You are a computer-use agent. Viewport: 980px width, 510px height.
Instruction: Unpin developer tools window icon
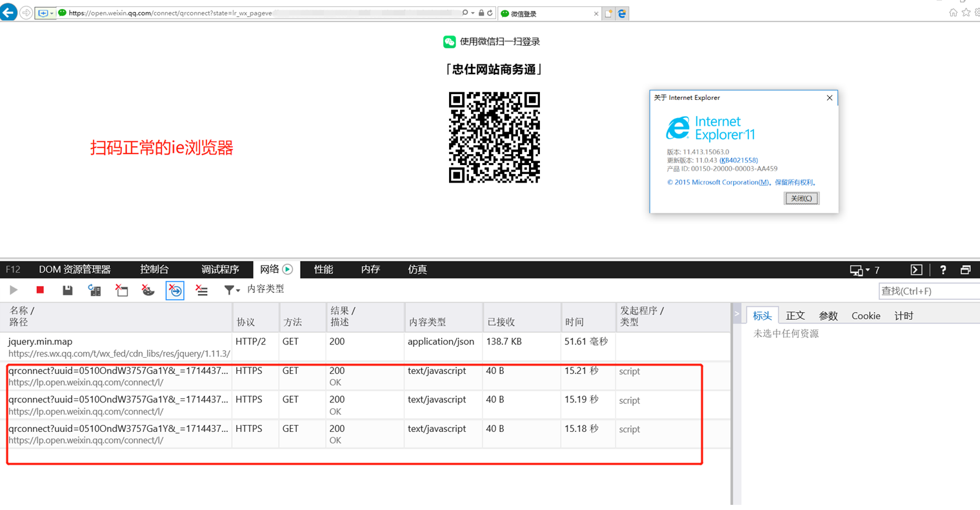click(x=966, y=270)
